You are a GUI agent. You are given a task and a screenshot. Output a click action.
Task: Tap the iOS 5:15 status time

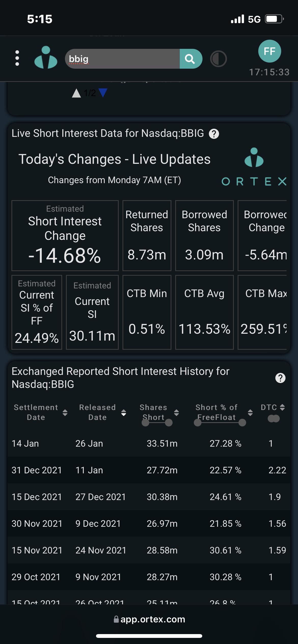(40, 19)
